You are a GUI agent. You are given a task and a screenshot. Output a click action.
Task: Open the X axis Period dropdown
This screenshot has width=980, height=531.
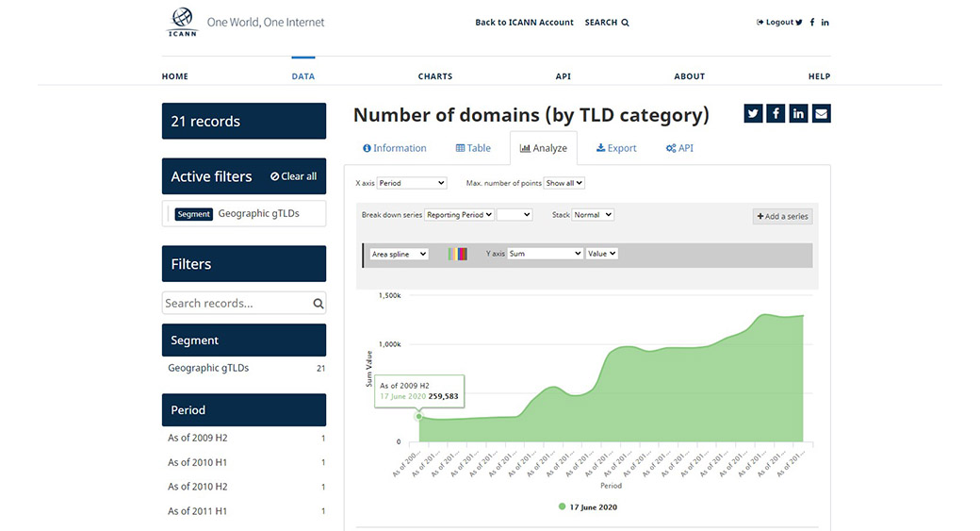(x=412, y=183)
